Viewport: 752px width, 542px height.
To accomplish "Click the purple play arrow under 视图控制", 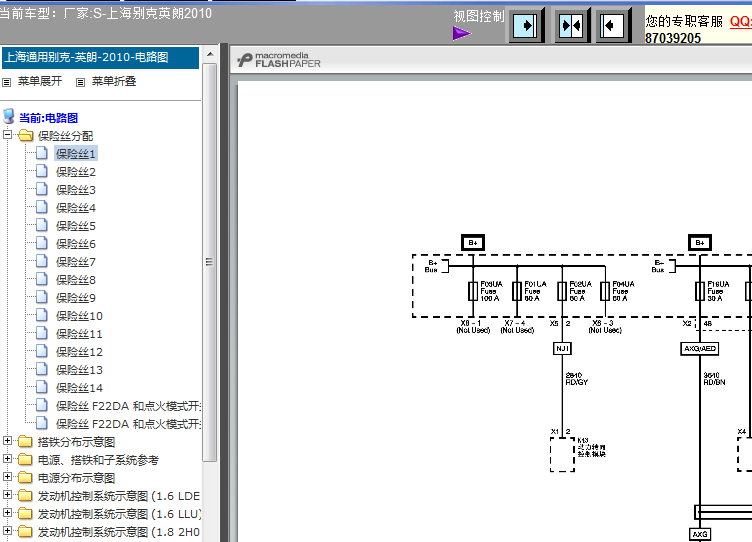I will pyautogui.click(x=462, y=33).
